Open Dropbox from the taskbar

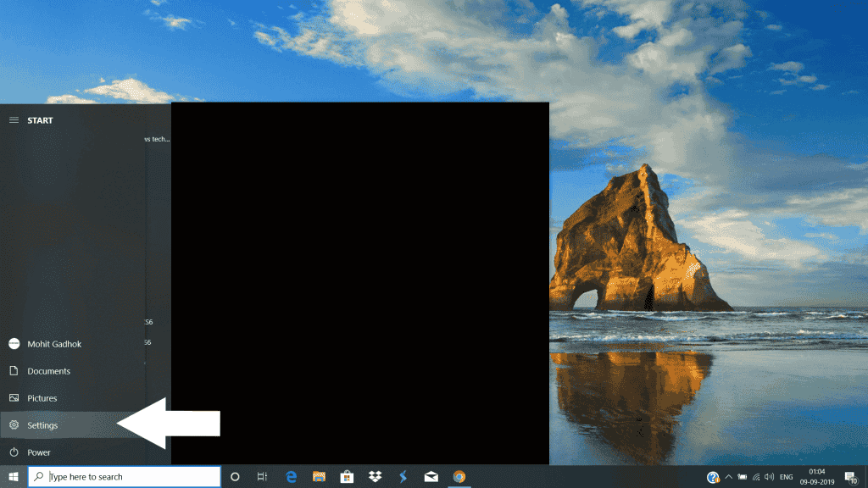pos(375,477)
